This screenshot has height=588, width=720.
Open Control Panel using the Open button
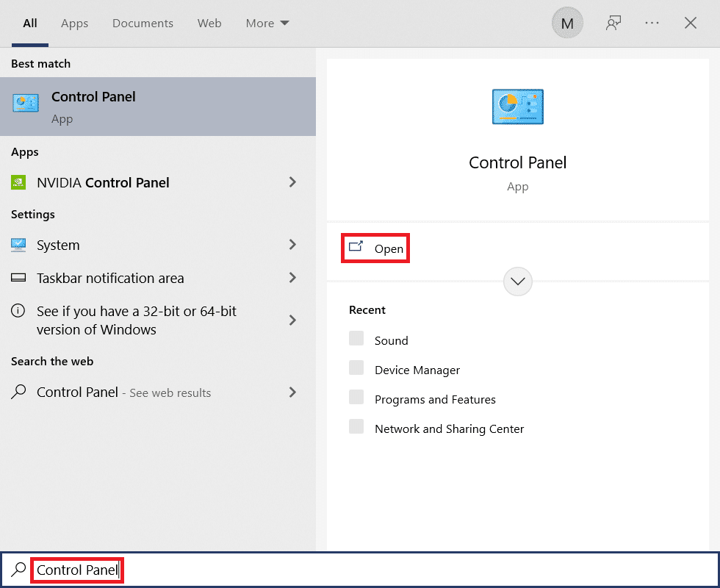click(375, 248)
